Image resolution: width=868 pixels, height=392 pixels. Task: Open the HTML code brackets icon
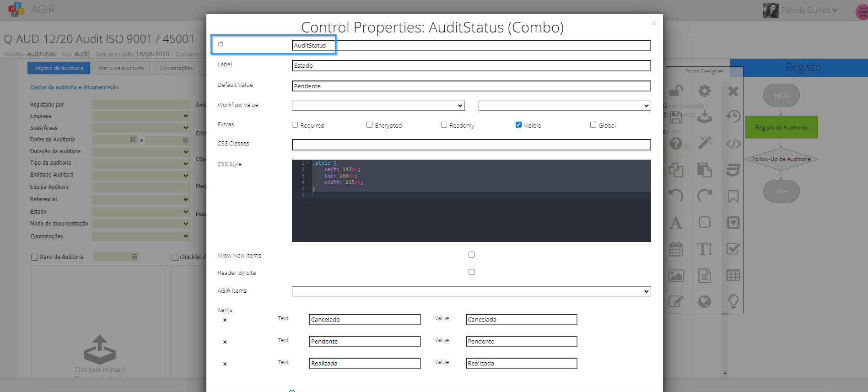pyautogui.click(x=733, y=144)
